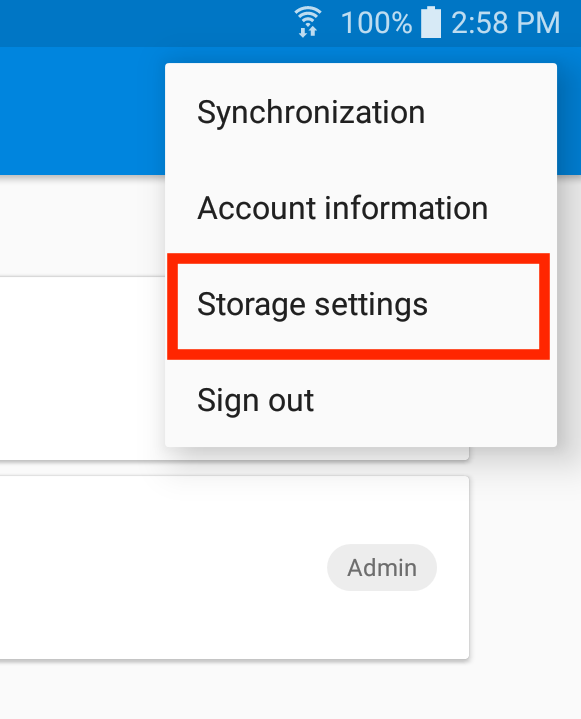Tap the 2:58 PM clock display
581x719 pixels.
505,22
